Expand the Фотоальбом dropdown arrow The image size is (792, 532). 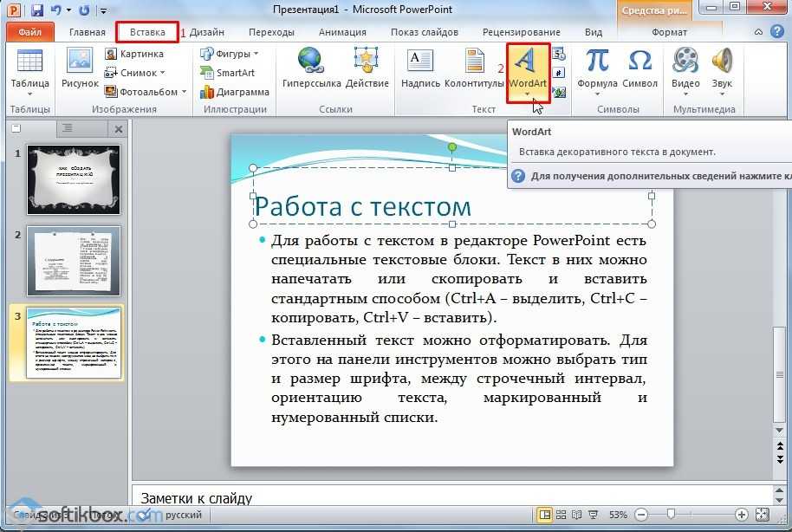(x=185, y=92)
